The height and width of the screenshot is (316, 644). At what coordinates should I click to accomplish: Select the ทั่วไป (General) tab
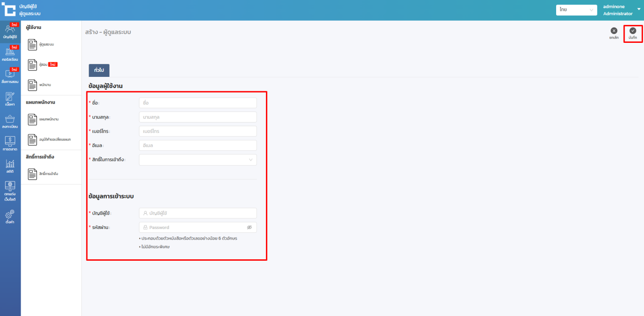click(99, 70)
